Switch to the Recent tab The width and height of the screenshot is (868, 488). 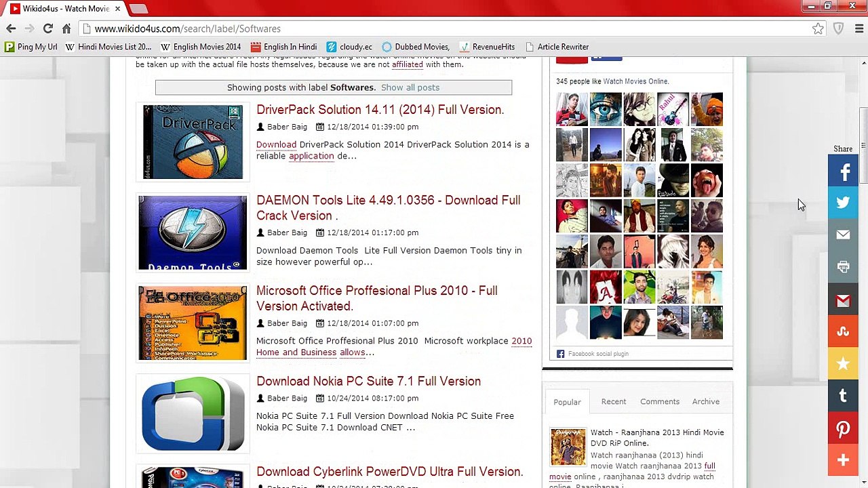[x=614, y=401]
